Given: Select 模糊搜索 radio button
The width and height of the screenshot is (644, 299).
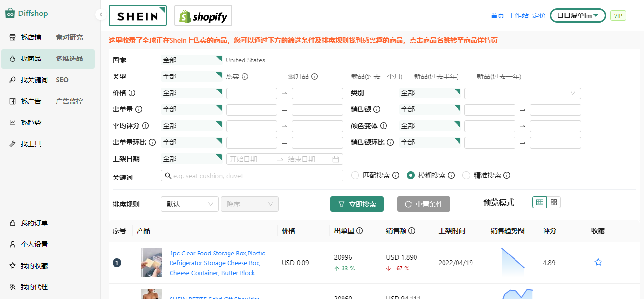Looking at the screenshot, I should coord(411,175).
